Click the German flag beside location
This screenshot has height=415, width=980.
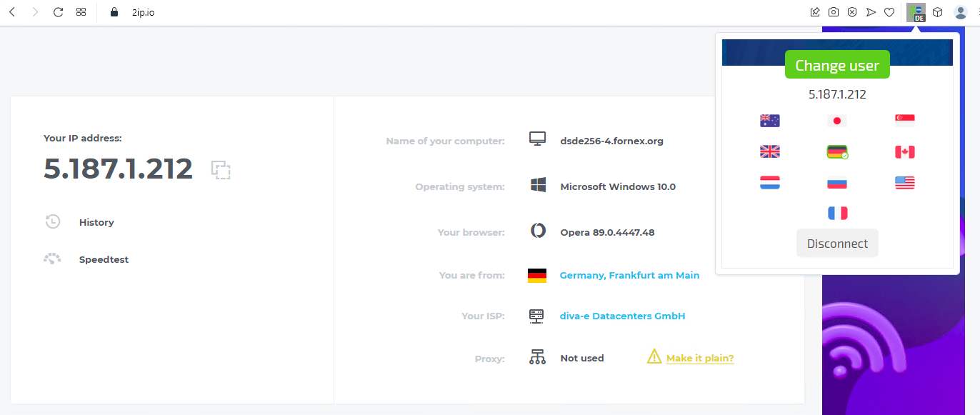[x=537, y=275]
